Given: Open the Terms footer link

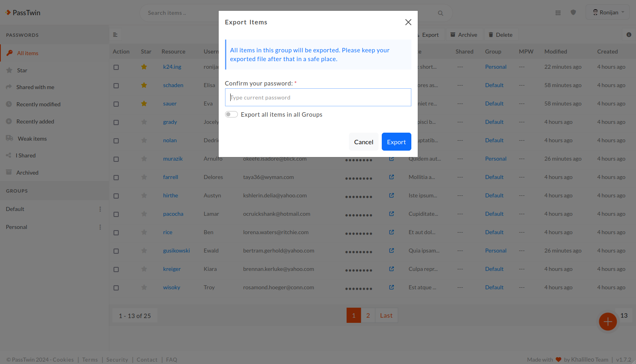Looking at the screenshot, I should point(90,360).
